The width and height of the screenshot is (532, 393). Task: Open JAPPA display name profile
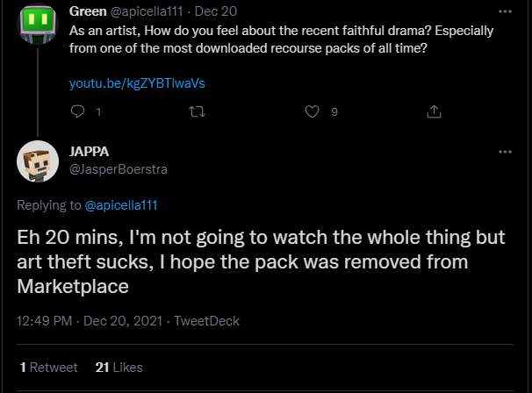(89, 152)
